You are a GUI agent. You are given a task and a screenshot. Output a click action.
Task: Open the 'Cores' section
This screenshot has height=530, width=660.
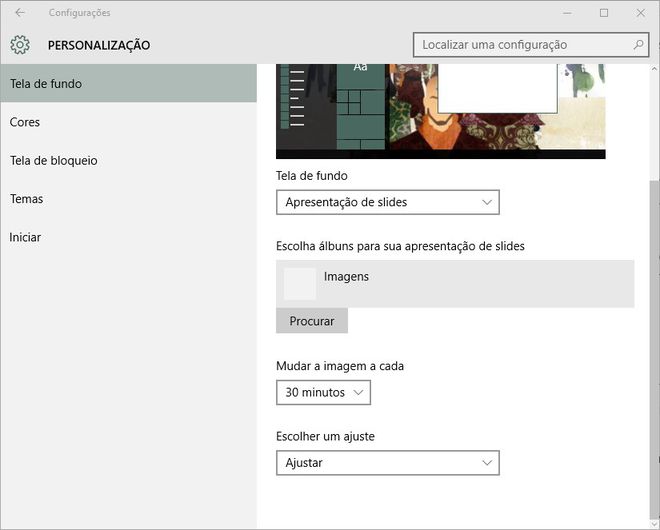click(128, 122)
